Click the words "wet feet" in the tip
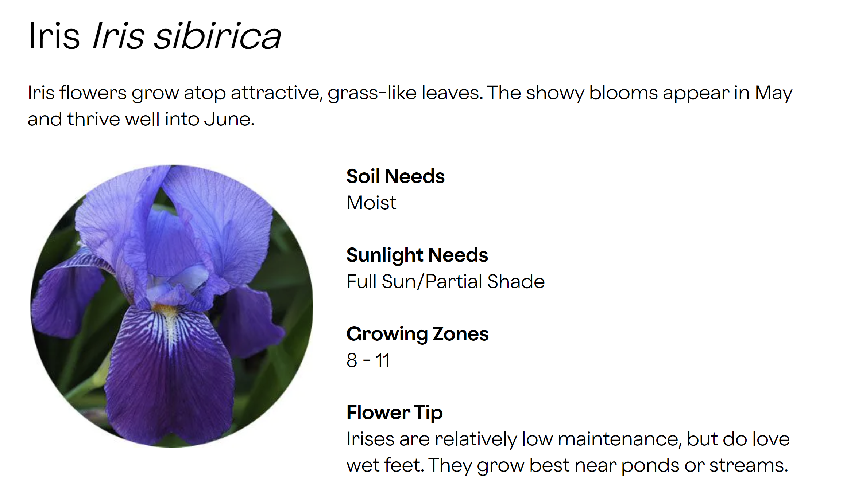This screenshot has width=843, height=504. click(x=385, y=465)
